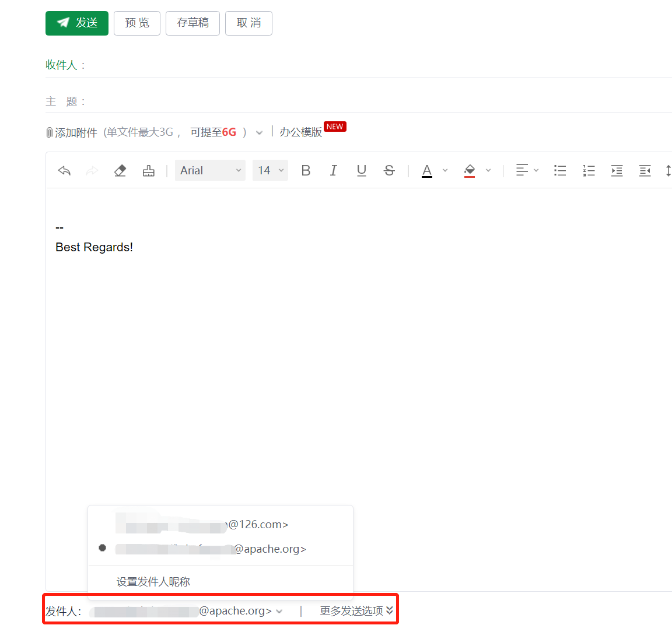Apply strikethrough formatting

tap(389, 170)
